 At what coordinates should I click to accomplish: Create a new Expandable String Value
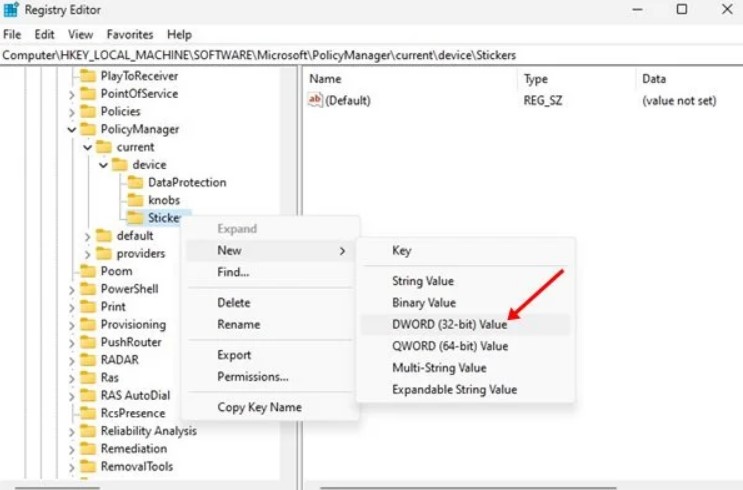465,390
